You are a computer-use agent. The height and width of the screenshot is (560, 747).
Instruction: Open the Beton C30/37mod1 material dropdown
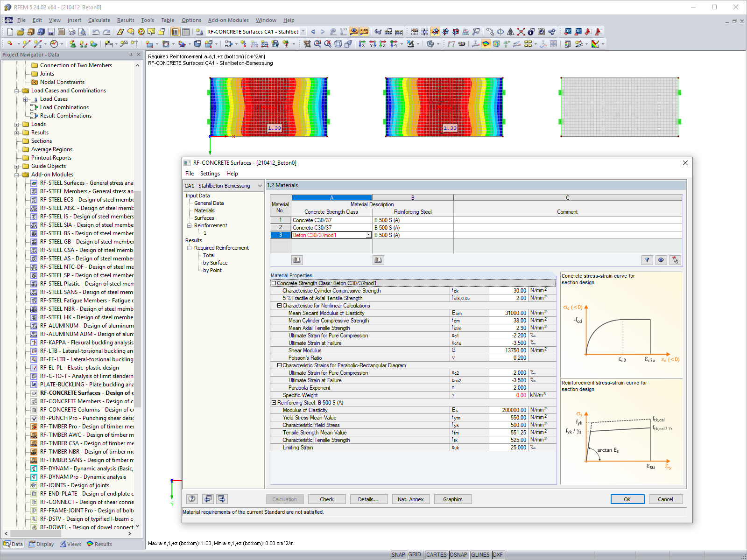pyautogui.click(x=368, y=235)
